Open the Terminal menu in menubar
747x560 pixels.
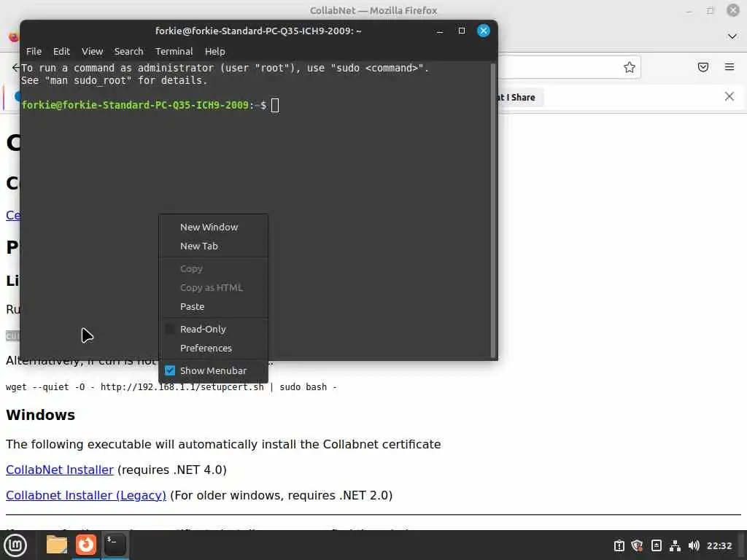point(174,52)
